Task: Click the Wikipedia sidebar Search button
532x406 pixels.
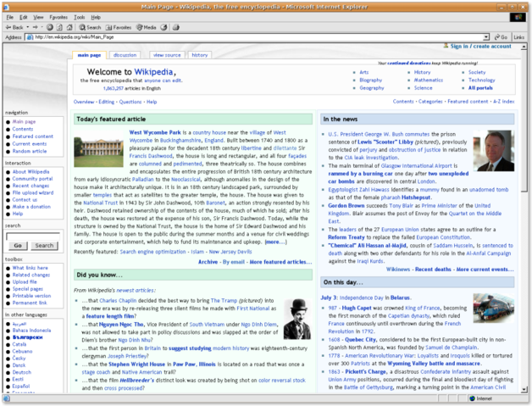Action: pyautogui.click(x=44, y=245)
